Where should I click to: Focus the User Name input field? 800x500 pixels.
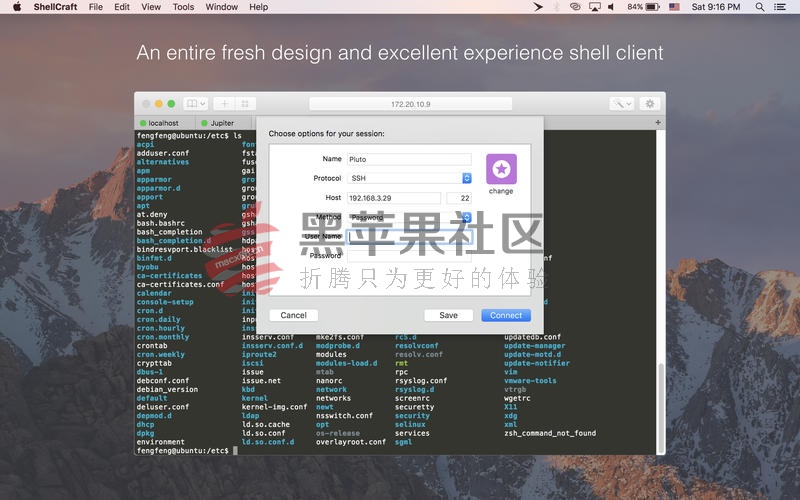409,237
